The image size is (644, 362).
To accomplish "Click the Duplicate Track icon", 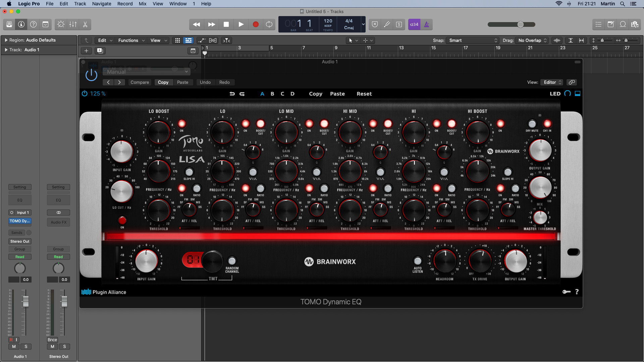I will pos(100,51).
